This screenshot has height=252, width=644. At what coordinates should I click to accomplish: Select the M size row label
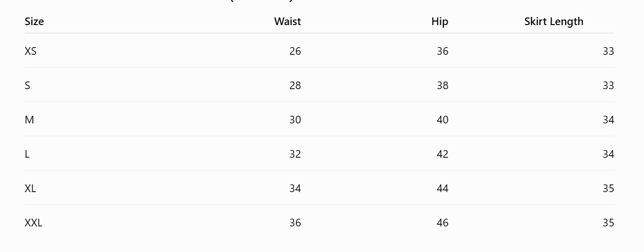point(29,120)
